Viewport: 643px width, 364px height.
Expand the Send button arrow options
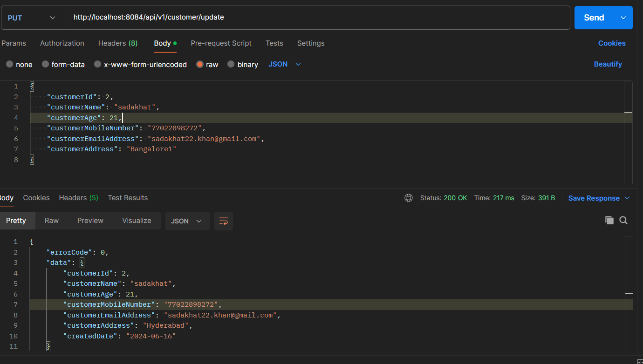click(x=623, y=18)
